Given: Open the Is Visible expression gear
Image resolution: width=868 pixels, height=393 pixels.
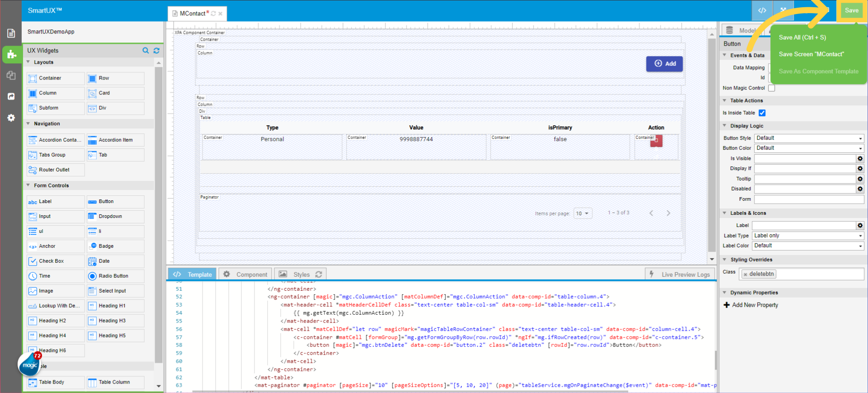Looking at the screenshot, I should [x=860, y=159].
